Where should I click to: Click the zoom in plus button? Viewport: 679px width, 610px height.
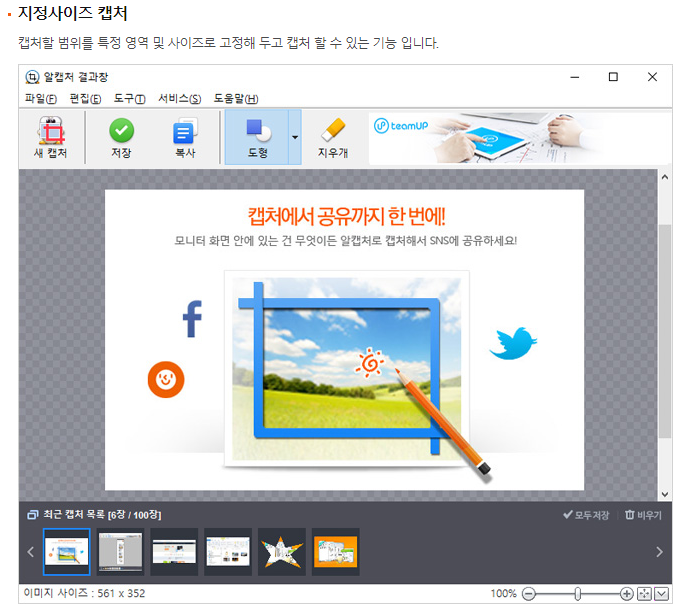point(626,594)
